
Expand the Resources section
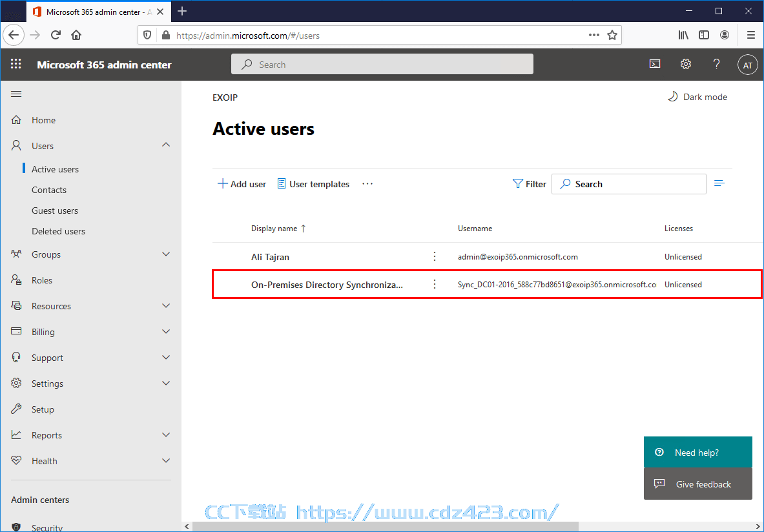[x=166, y=305]
